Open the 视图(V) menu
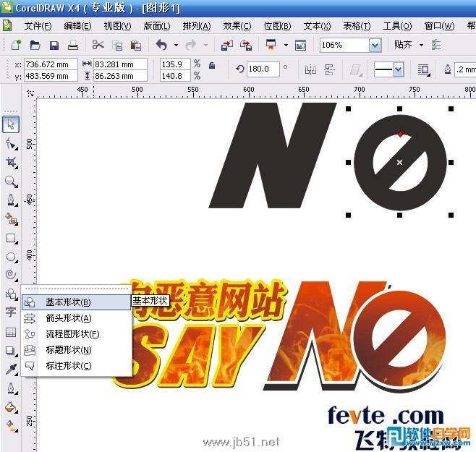The height and width of the screenshot is (452, 476). 117,26
